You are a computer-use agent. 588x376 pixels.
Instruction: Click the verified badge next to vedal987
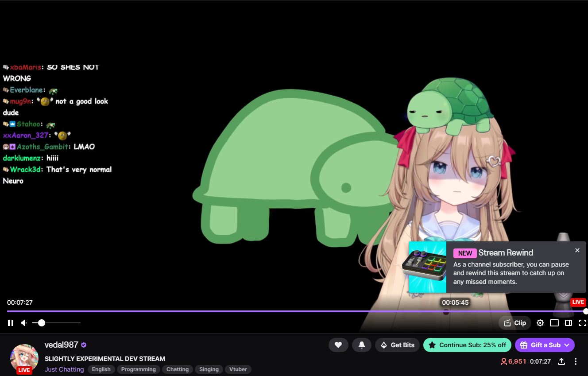(84, 345)
